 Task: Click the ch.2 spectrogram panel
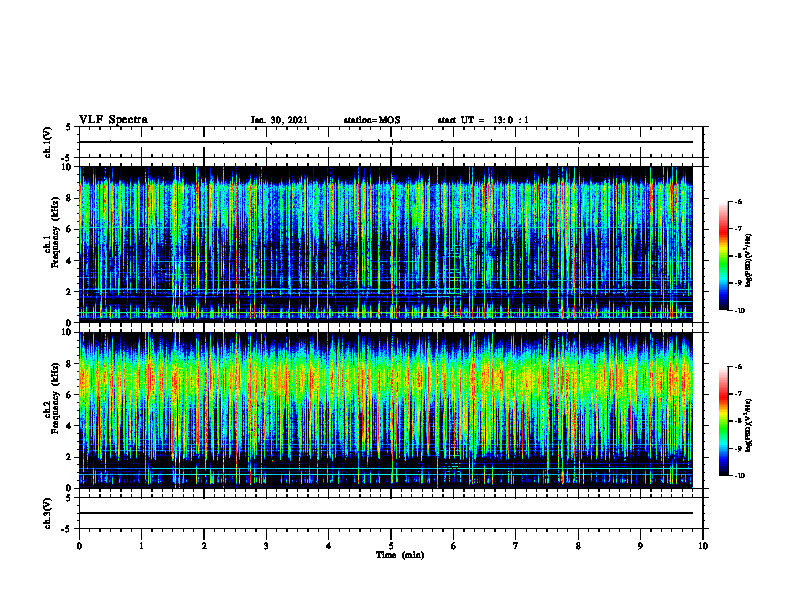(386, 410)
